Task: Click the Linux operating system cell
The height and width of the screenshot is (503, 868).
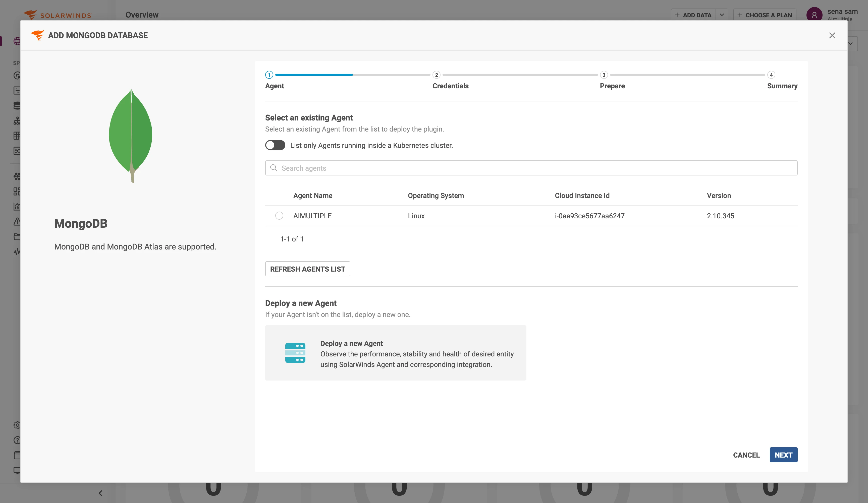Action: tap(416, 216)
